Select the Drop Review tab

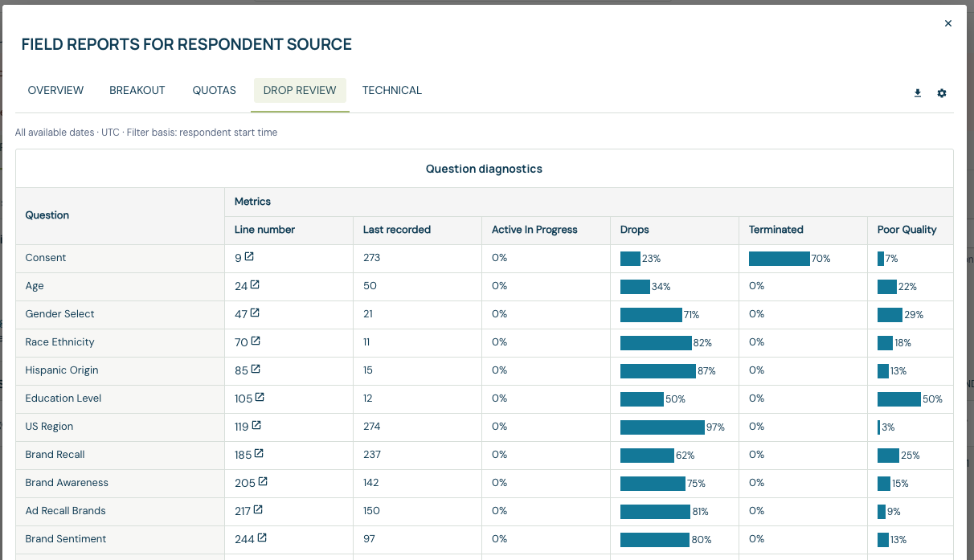tap(300, 91)
